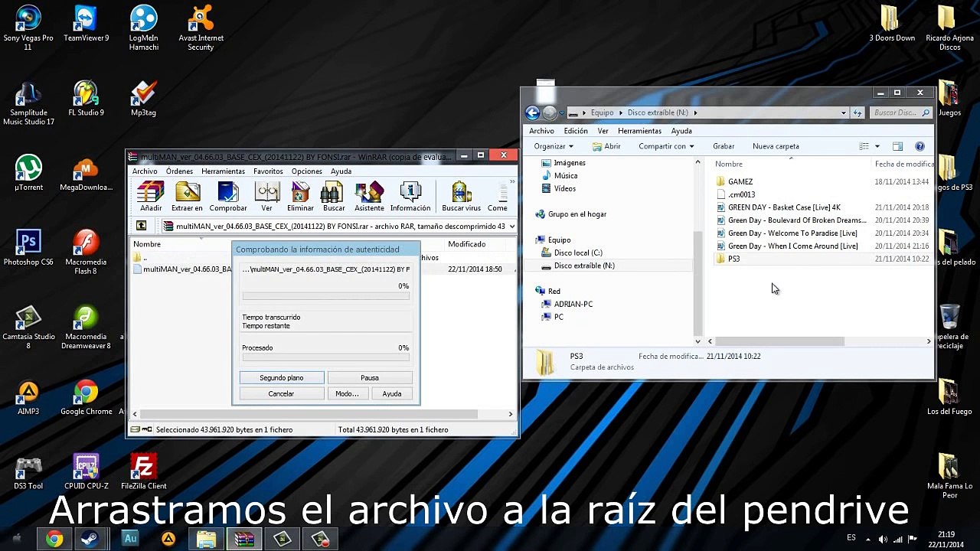
Task: Click the Extraer en icon in WinRAR
Action: pyautogui.click(x=187, y=197)
